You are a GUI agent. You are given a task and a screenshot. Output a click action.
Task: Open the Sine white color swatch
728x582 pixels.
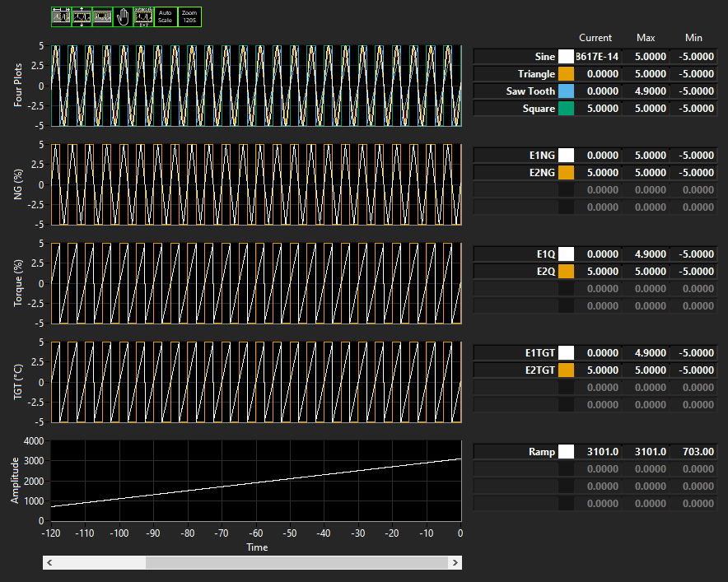tap(566, 57)
